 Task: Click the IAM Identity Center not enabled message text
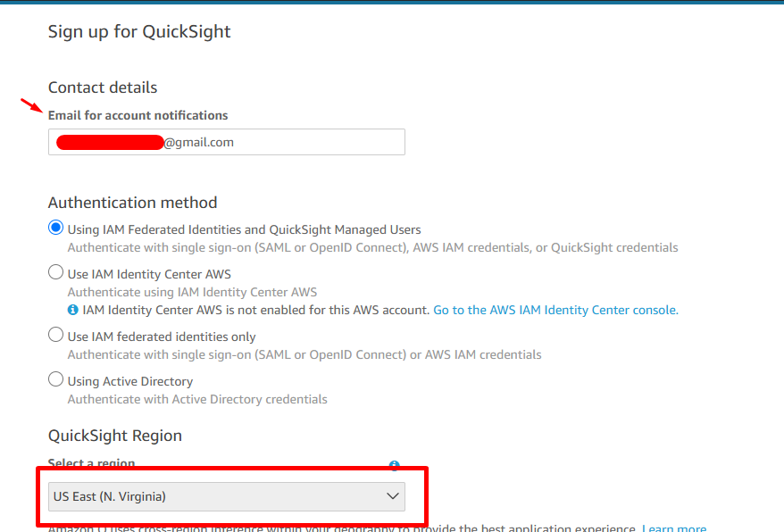coord(255,310)
